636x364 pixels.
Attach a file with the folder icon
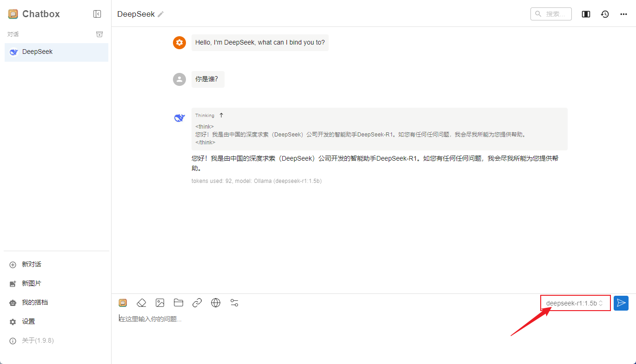[x=179, y=303]
